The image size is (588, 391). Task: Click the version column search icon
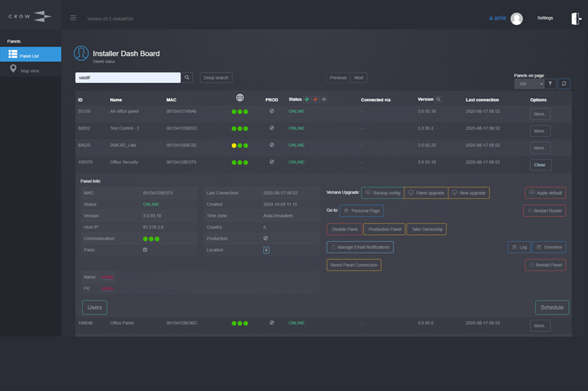pos(439,99)
